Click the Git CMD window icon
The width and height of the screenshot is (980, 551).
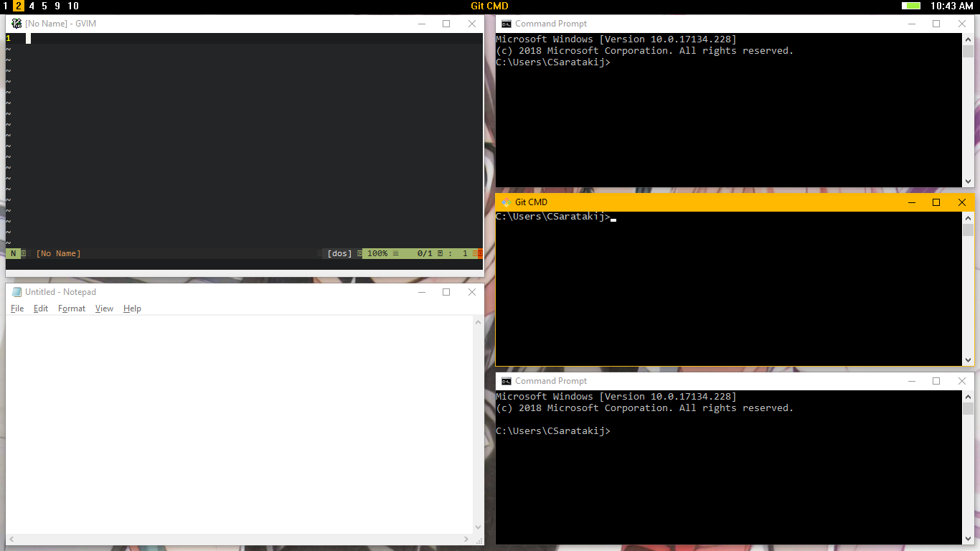point(507,202)
